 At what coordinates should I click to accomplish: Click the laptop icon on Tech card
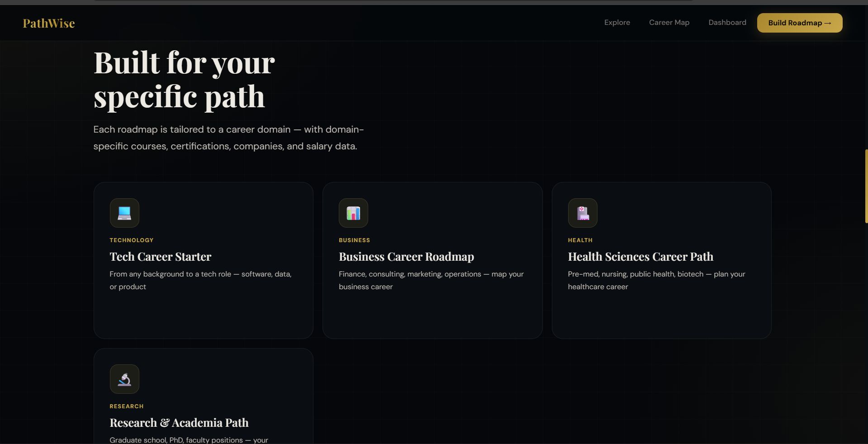click(124, 213)
